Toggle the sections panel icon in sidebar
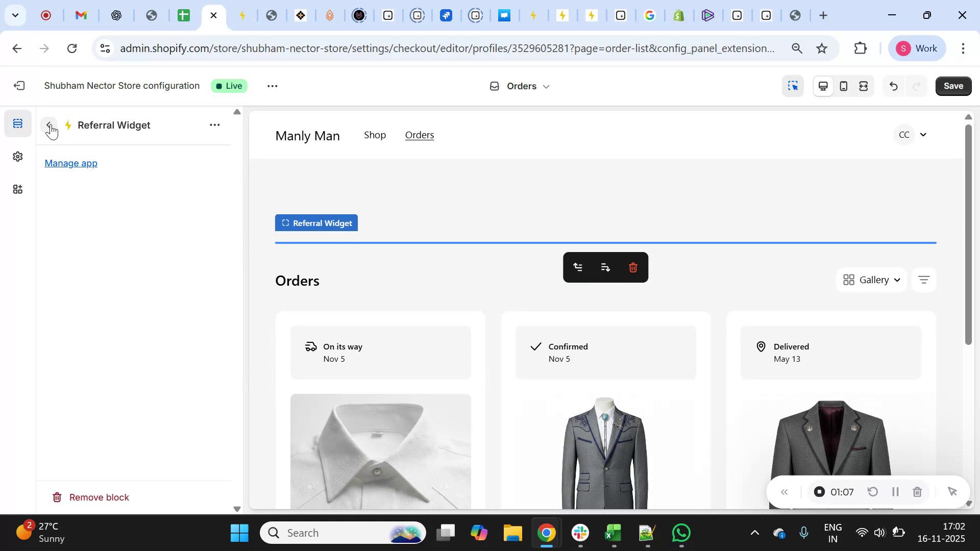980x551 pixels. coord(17,122)
